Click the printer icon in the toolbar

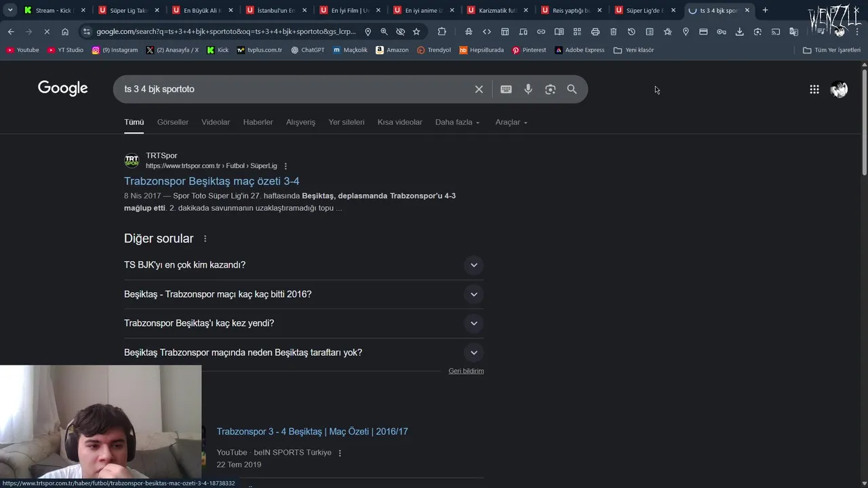(595, 32)
